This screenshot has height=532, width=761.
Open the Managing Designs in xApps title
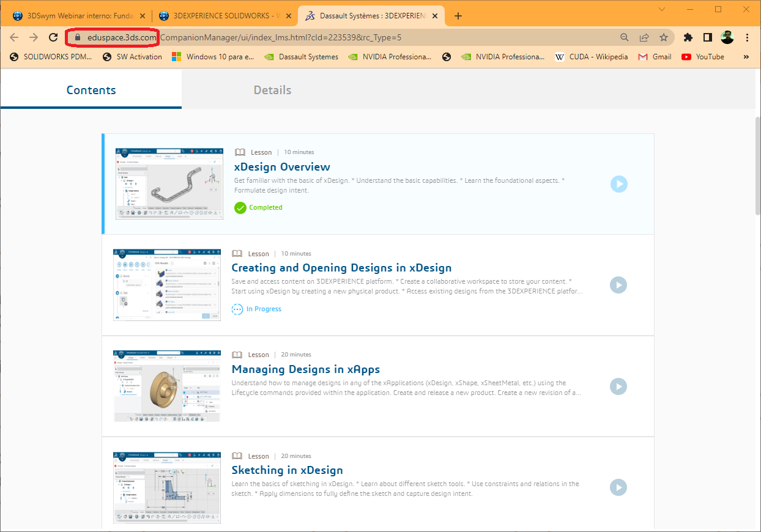(306, 369)
